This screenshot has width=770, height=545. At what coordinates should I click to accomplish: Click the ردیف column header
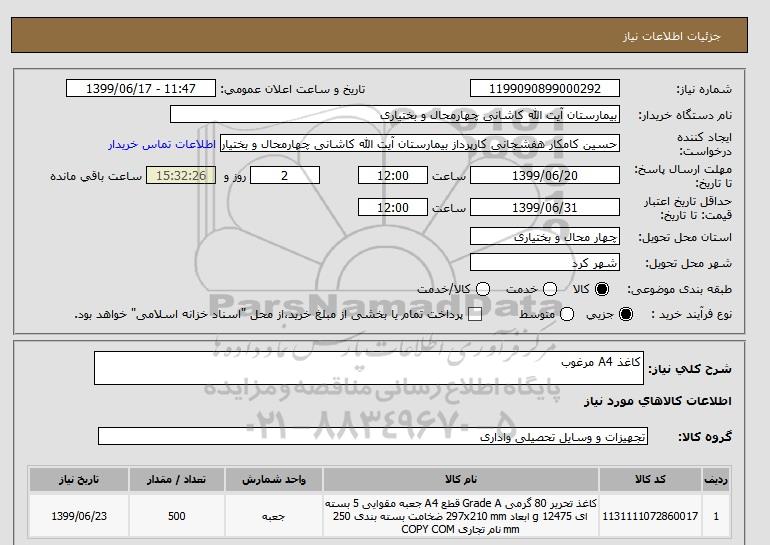716,479
